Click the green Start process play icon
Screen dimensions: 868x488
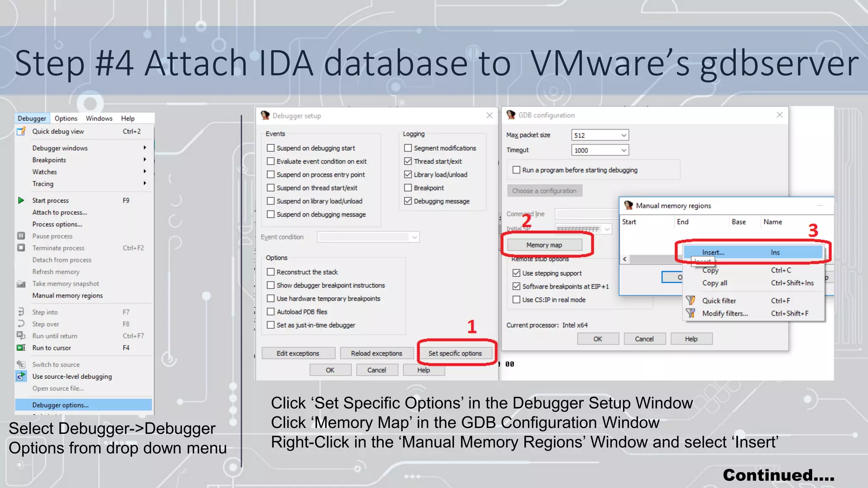[x=21, y=200]
